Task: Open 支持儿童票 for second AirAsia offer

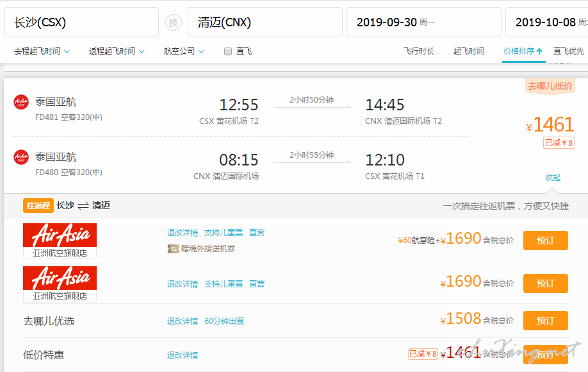Action: (224, 283)
